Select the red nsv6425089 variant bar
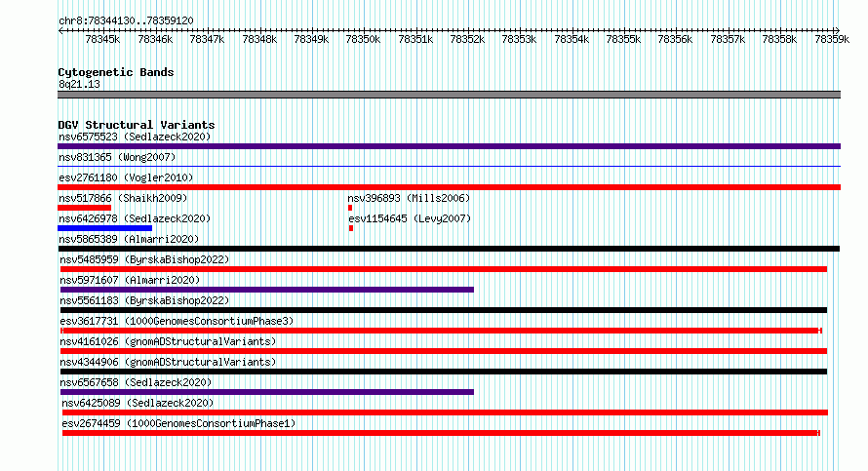The image size is (868, 471). [445, 412]
